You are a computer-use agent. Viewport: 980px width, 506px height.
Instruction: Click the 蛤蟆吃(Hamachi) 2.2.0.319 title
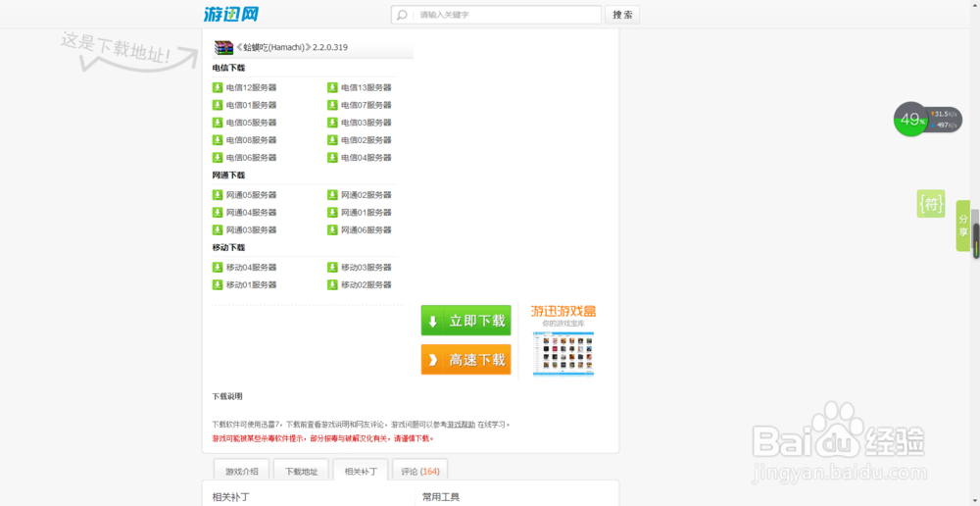291,47
